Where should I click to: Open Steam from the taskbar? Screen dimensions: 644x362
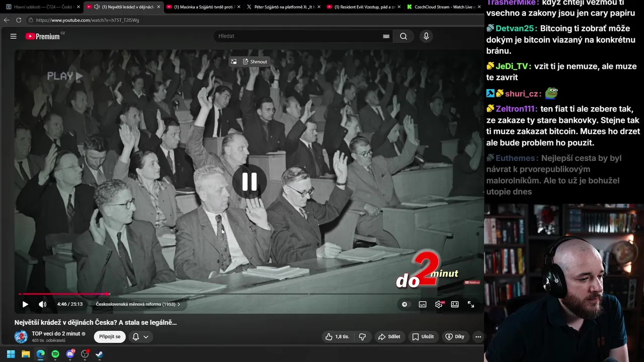point(100,354)
